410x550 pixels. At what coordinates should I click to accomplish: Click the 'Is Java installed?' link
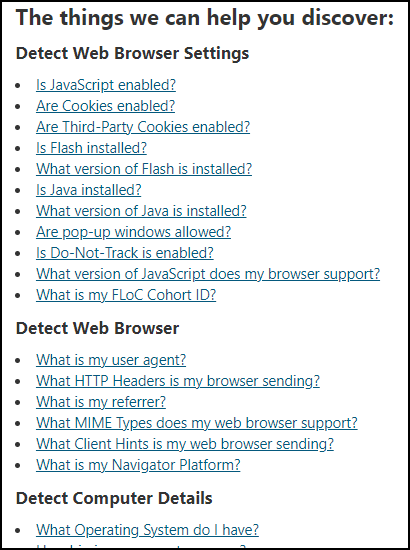[x=88, y=190]
